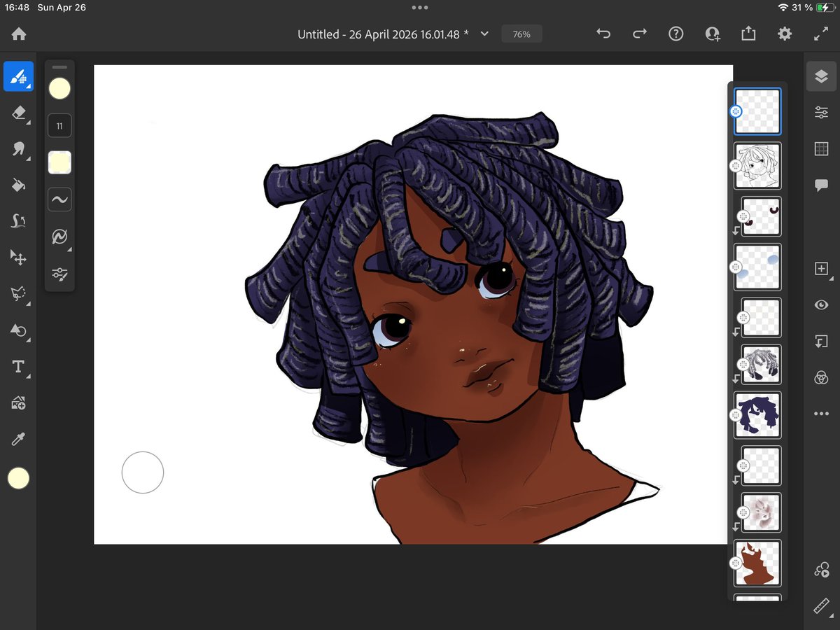The height and width of the screenshot is (630, 840).
Task: Open the document title text
Action: pyautogui.click(x=383, y=34)
